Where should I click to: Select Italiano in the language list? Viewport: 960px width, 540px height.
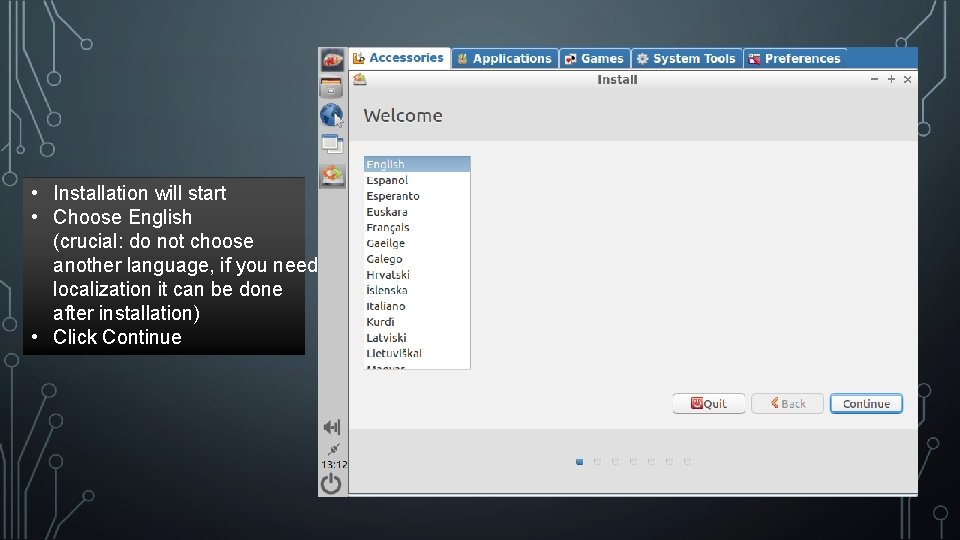point(417,306)
